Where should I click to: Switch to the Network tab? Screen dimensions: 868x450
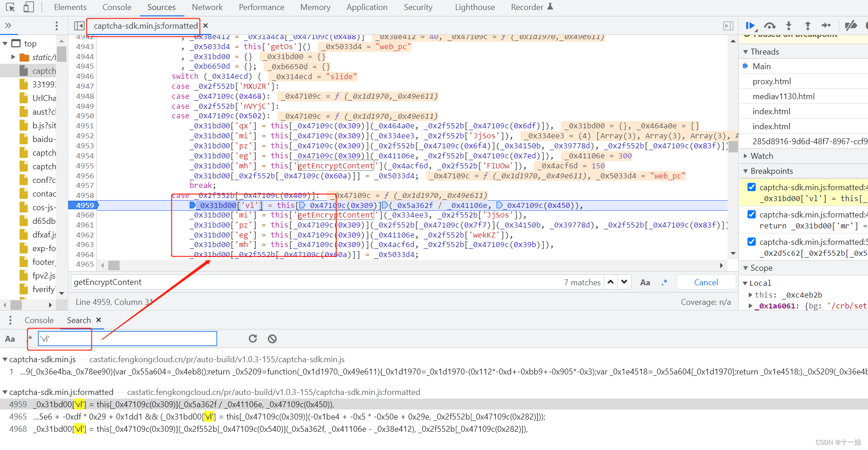(207, 7)
